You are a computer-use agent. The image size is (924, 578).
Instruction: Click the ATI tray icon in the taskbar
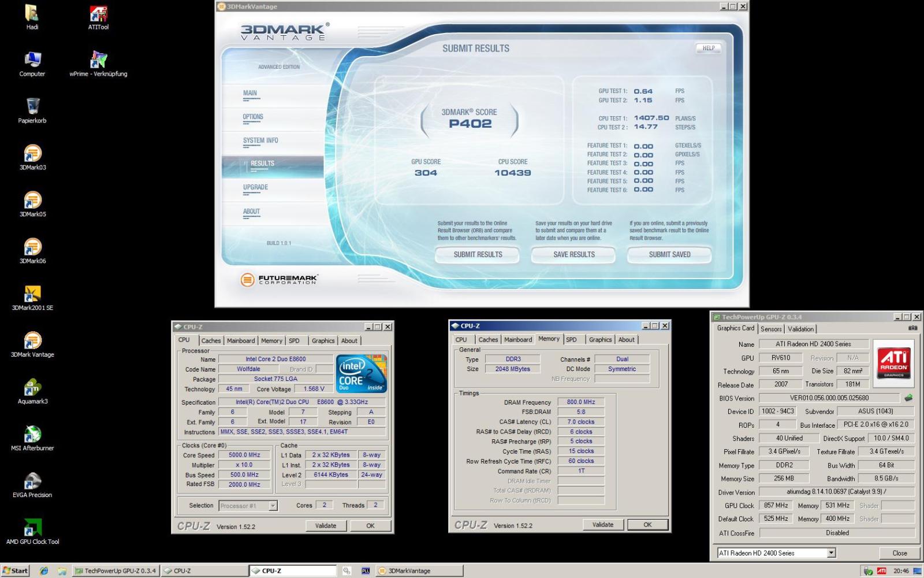click(x=881, y=570)
